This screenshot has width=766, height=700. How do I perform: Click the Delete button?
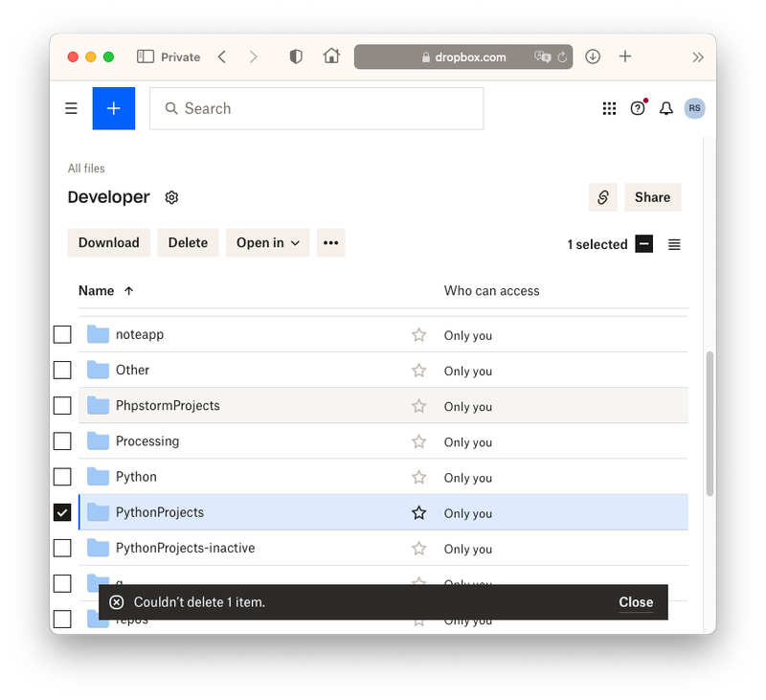click(x=188, y=243)
